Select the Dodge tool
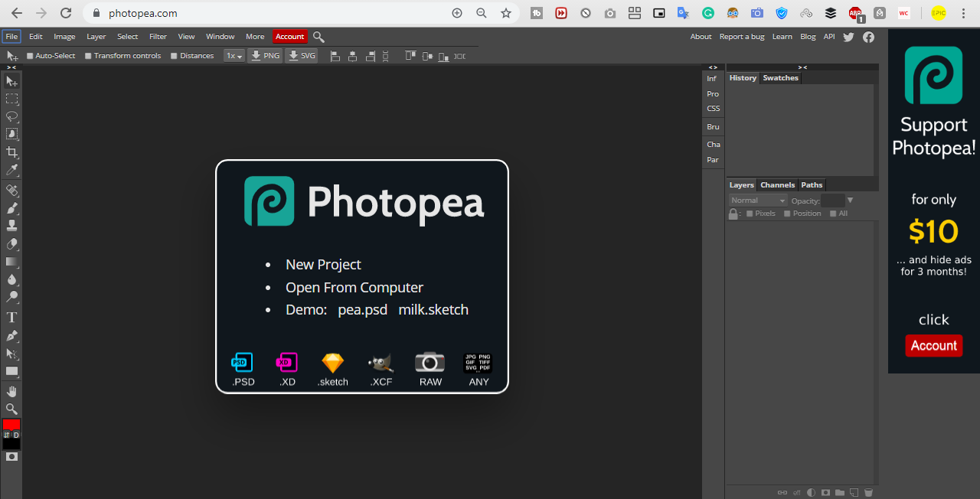Image resolution: width=980 pixels, height=499 pixels. click(x=11, y=296)
